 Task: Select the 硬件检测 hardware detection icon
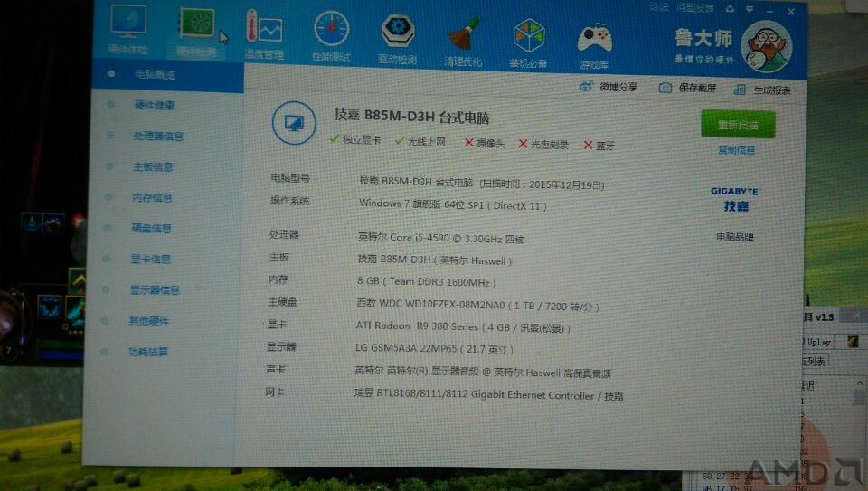(x=196, y=31)
